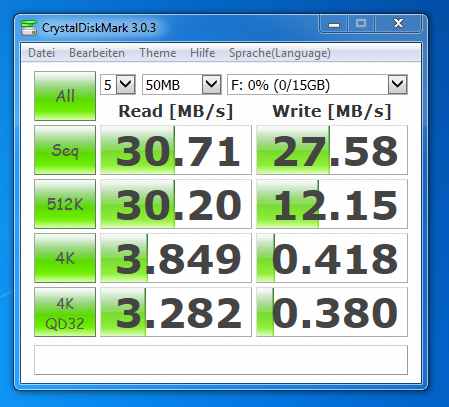Click the Seq write result 27.58

click(x=332, y=150)
